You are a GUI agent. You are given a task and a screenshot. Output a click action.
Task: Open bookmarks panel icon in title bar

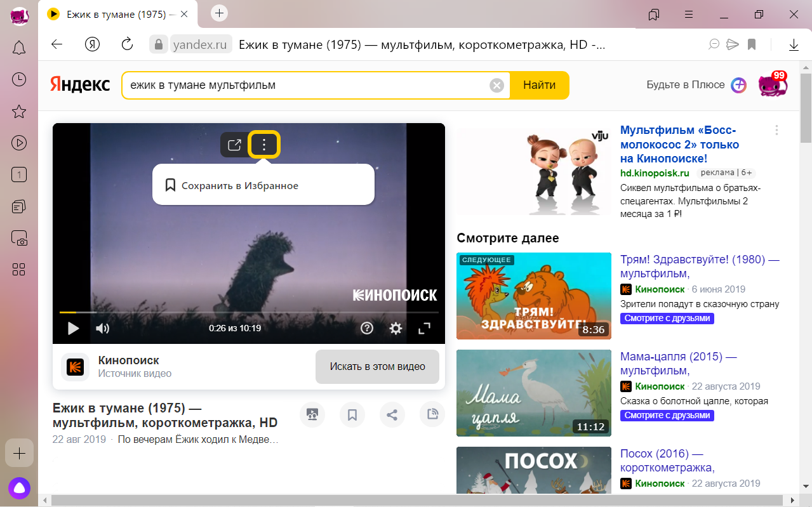[654, 14]
